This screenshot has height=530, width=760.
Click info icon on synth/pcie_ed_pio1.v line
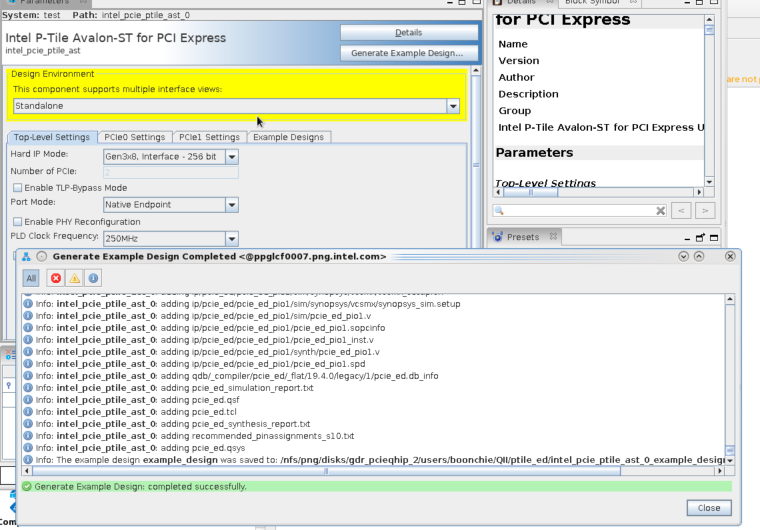pyautogui.click(x=28, y=352)
